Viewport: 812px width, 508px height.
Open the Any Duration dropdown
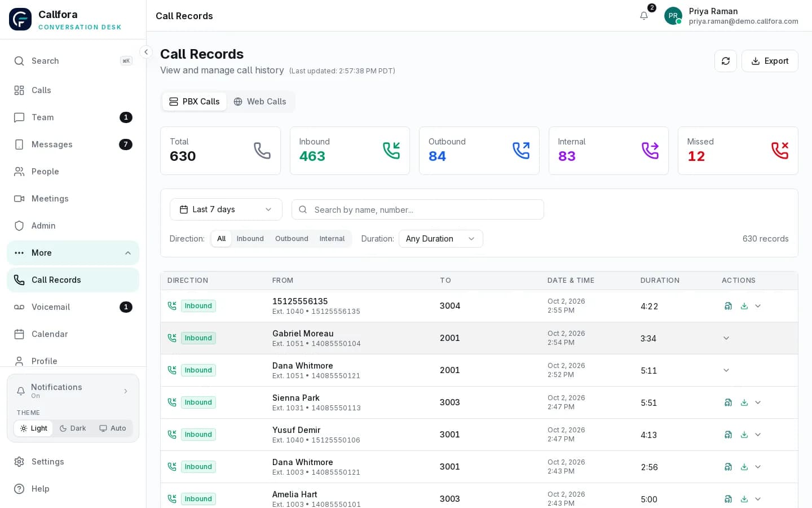[441, 239]
